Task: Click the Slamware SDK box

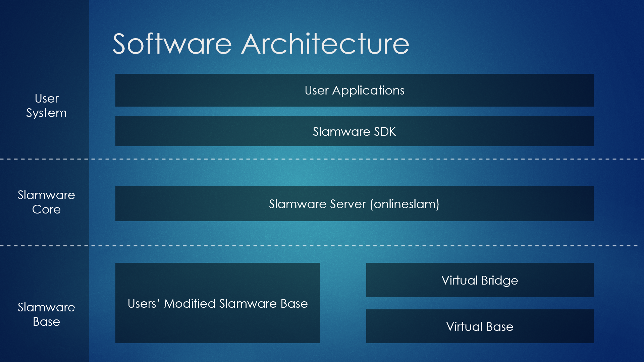Action: click(x=354, y=131)
